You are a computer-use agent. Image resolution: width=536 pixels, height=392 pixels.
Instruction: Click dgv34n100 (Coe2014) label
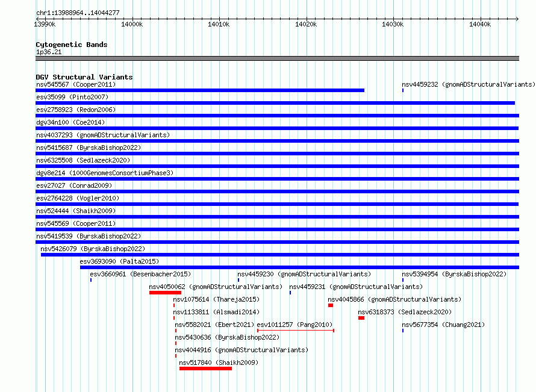point(70,122)
